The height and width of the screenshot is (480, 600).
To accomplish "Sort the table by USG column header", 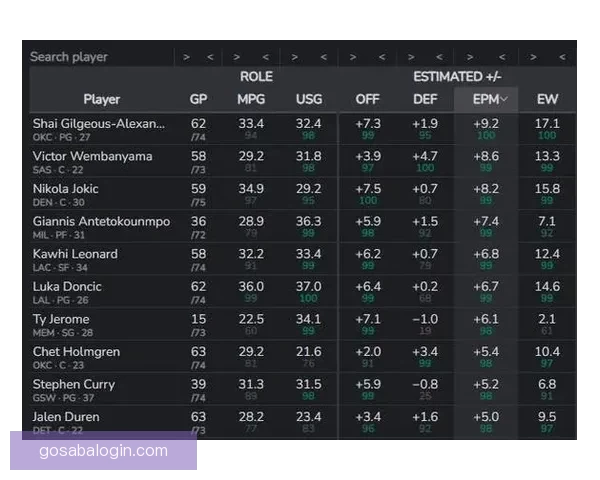I will pyautogui.click(x=309, y=99).
